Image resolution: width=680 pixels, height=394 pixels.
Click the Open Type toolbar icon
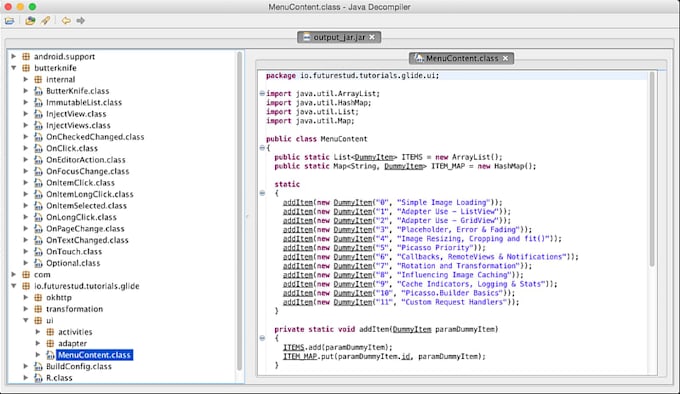coord(30,20)
